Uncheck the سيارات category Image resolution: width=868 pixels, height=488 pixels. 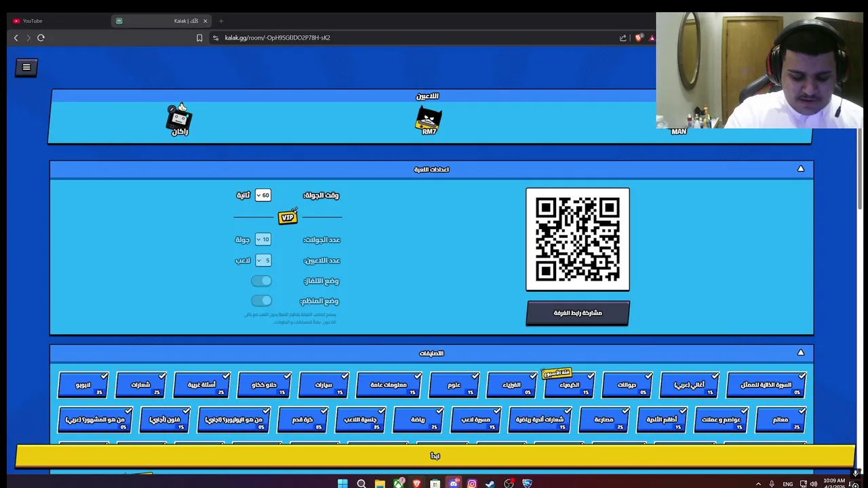tap(323, 385)
